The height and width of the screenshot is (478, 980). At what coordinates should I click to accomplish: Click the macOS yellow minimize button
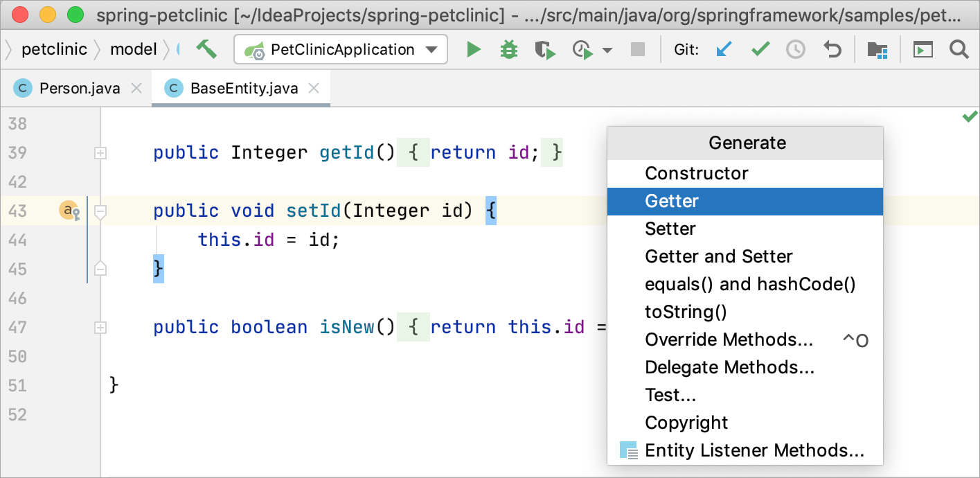pos(48,15)
